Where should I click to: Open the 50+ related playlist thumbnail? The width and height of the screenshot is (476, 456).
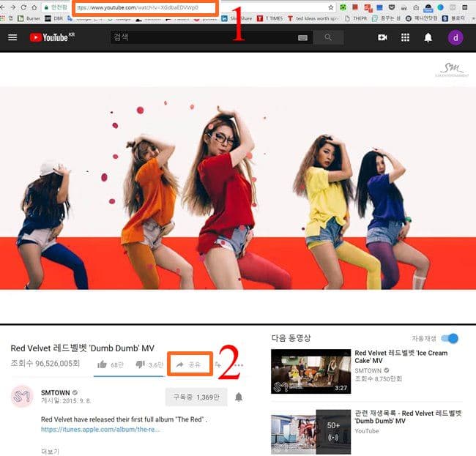[310, 432]
